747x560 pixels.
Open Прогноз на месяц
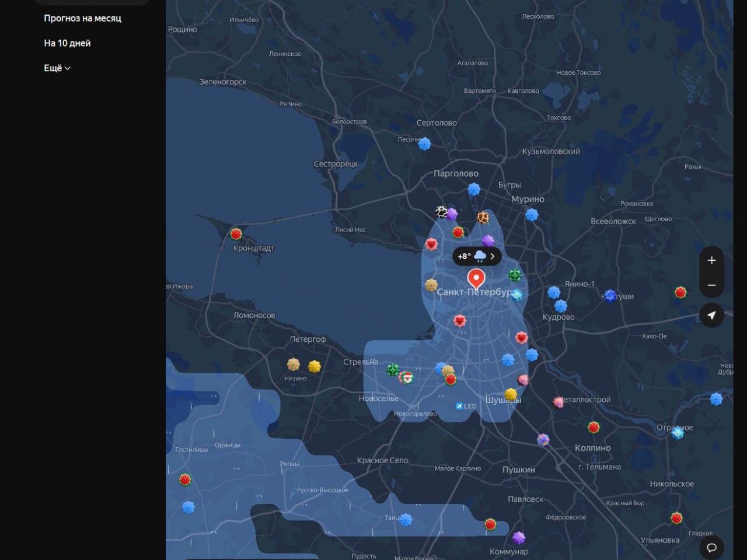(x=82, y=18)
